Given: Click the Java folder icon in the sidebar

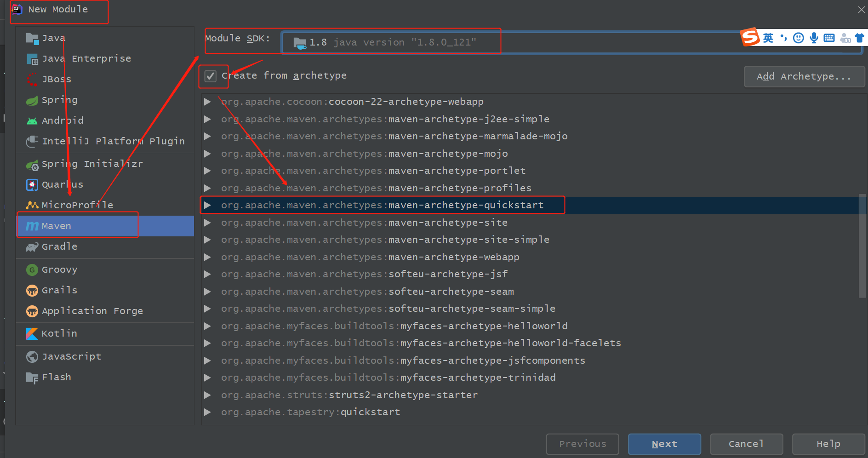Looking at the screenshot, I should coord(32,38).
